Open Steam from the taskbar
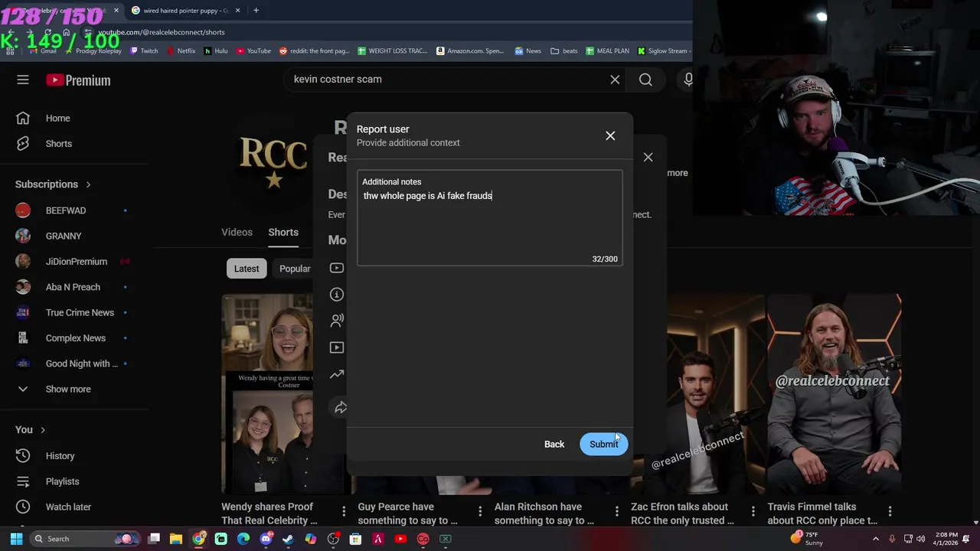 pos(288,539)
